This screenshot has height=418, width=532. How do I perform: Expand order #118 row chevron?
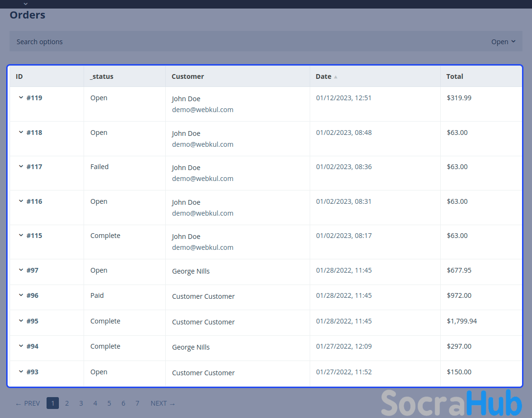coord(21,133)
